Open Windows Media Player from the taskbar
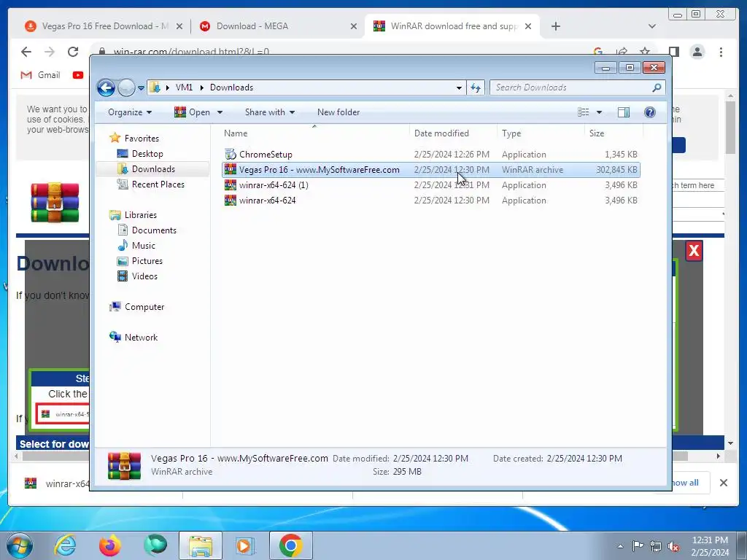 pos(245,545)
